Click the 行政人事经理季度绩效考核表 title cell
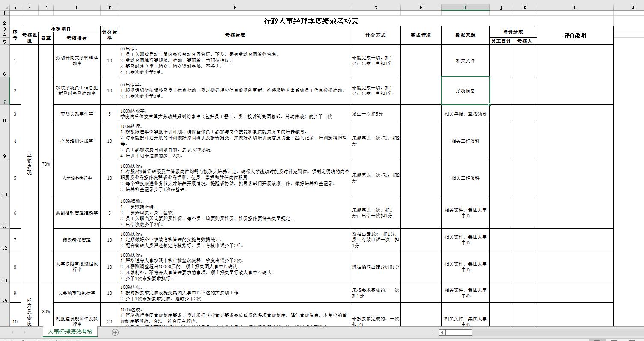The width and height of the screenshot is (644, 341). [311, 21]
